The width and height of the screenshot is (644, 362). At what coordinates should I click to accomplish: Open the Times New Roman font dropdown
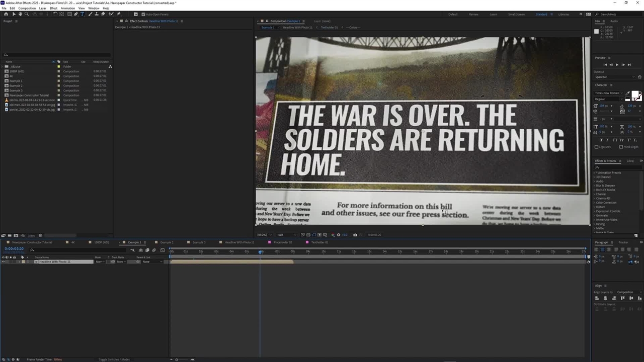click(x=609, y=93)
